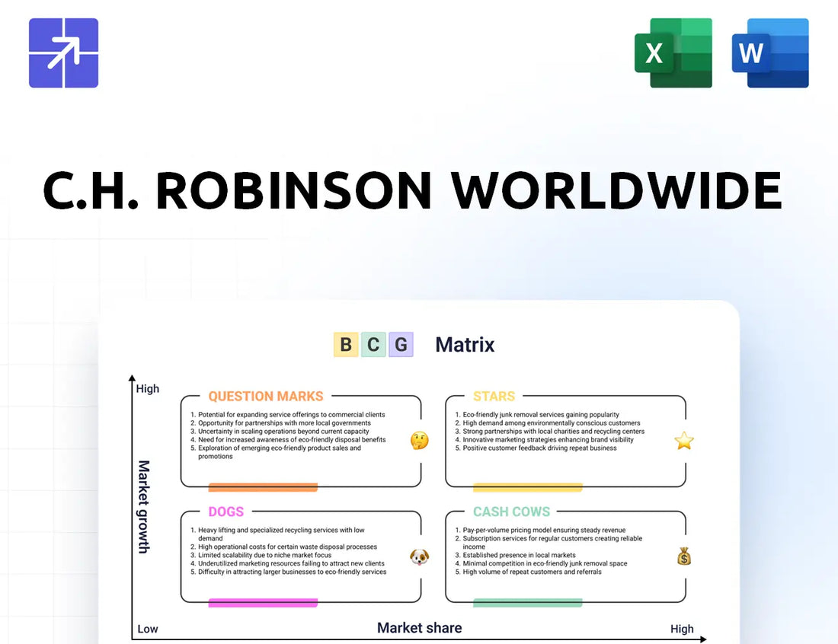Click the thinking face emoji in Question Marks

tap(420, 441)
